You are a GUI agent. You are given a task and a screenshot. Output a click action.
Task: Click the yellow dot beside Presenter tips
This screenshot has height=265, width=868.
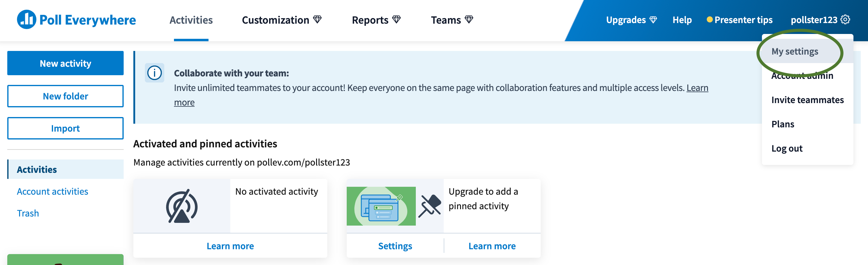tap(709, 19)
